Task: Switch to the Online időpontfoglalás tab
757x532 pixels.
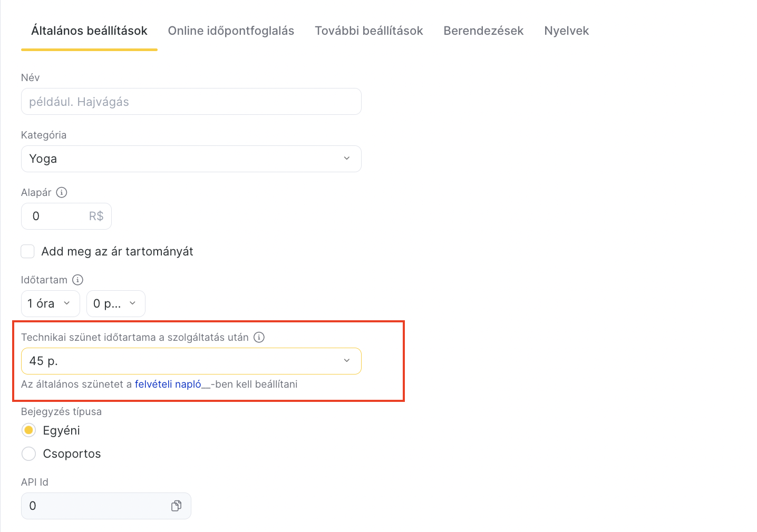Action: [x=231, y=31]
